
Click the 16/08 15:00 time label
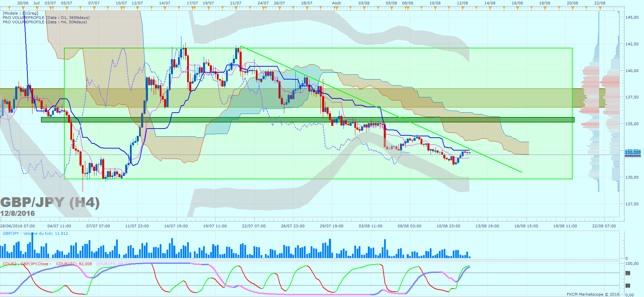526,226
